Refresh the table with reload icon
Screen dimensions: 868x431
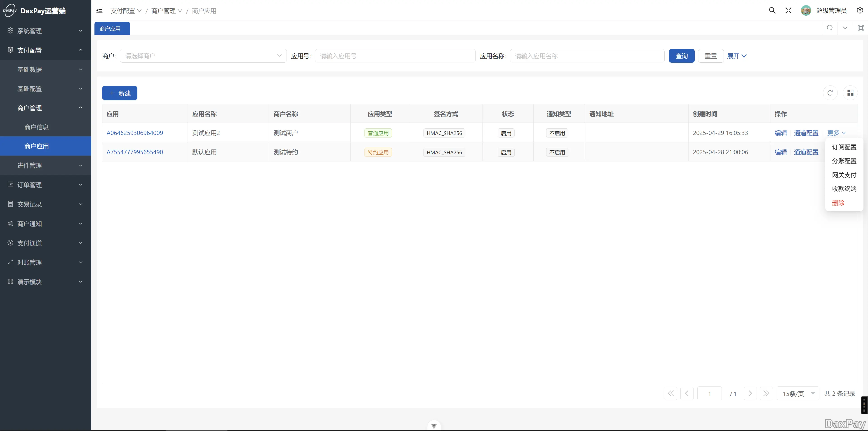coord(830,93)
